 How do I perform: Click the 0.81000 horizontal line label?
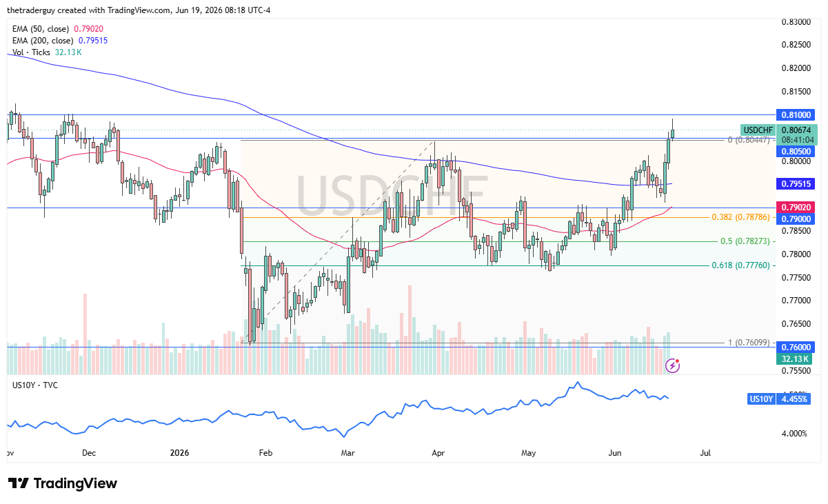coord(796,114)
